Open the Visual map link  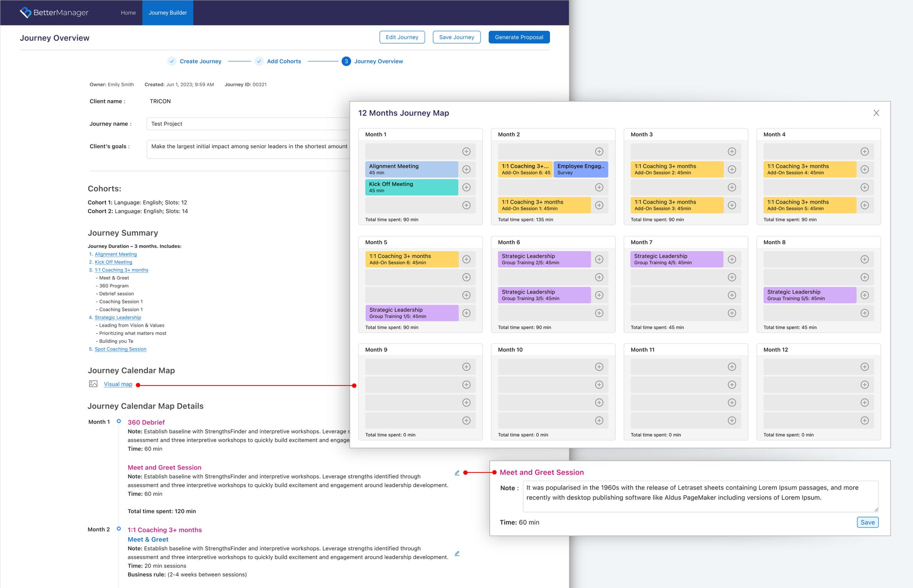[x=118, y=384]
